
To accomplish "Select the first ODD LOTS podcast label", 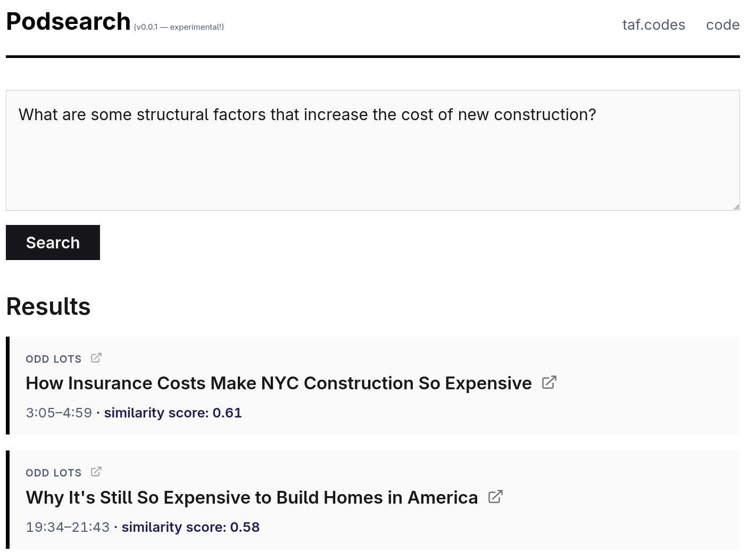I will [53, 359].
